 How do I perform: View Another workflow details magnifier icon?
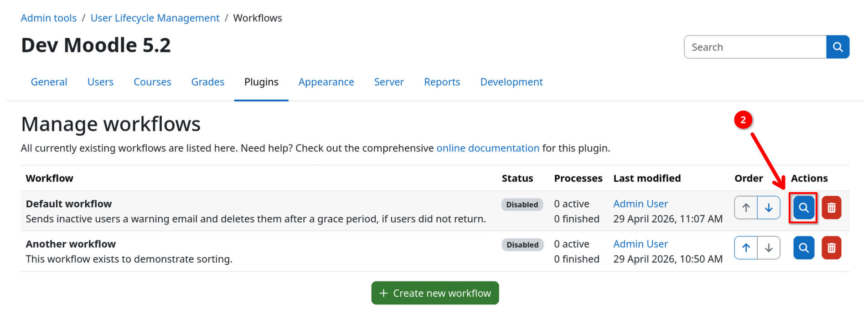804,248
